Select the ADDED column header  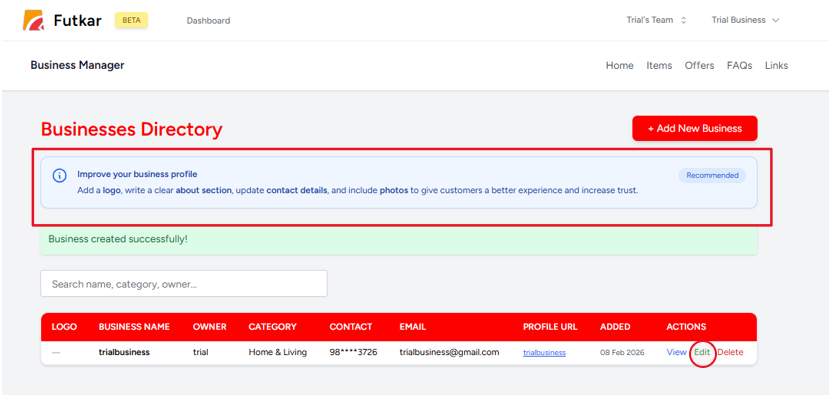click(615, 327)
